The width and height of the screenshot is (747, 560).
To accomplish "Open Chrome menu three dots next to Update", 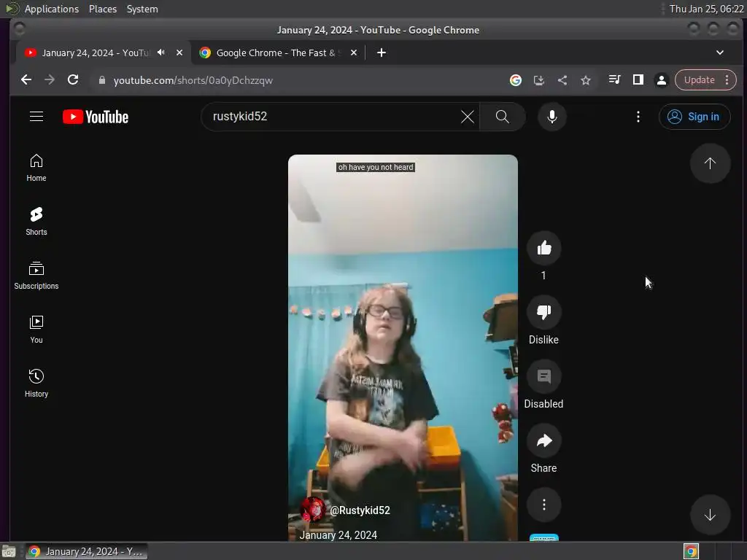I will (x=727, y=80).
